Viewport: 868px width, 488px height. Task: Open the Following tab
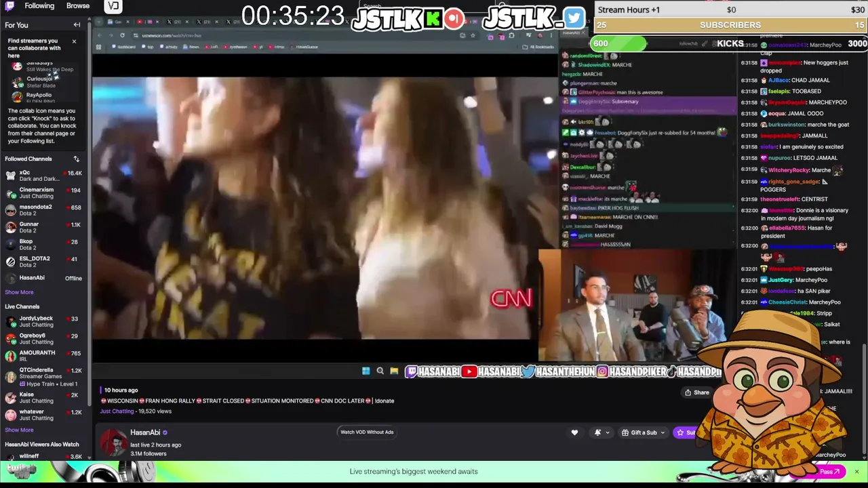pyautogui.click(x=39, y=6)
